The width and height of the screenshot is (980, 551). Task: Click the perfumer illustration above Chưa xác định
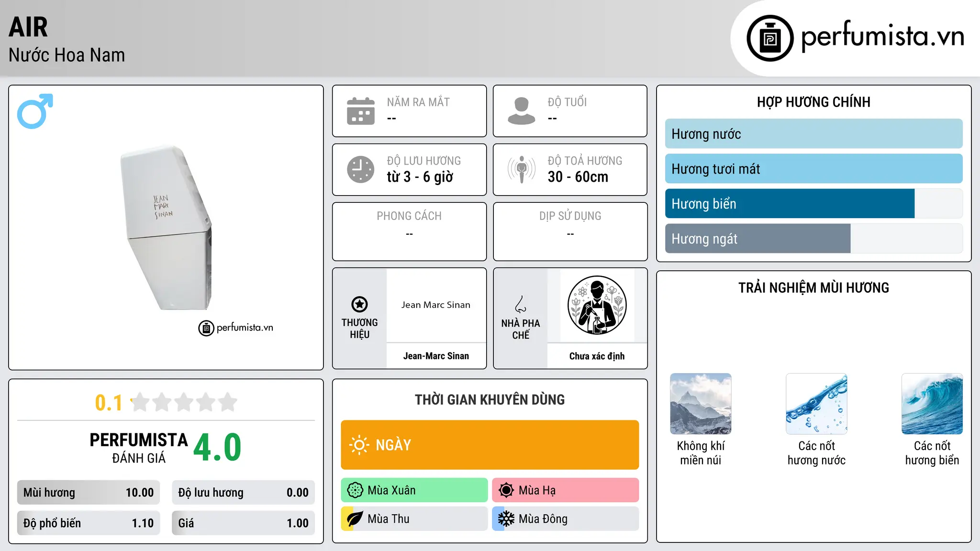click(597, 305)
